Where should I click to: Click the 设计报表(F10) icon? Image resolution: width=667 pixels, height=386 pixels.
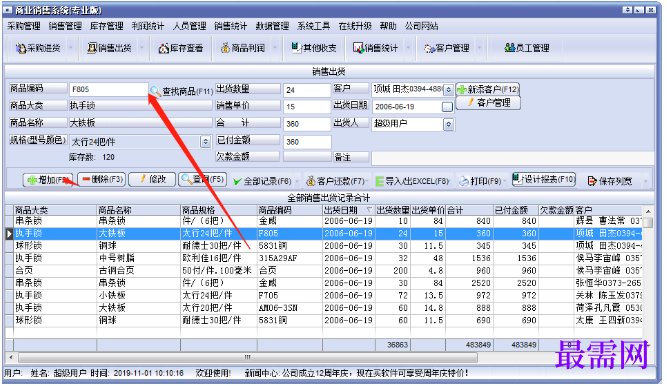pos(517,179)
